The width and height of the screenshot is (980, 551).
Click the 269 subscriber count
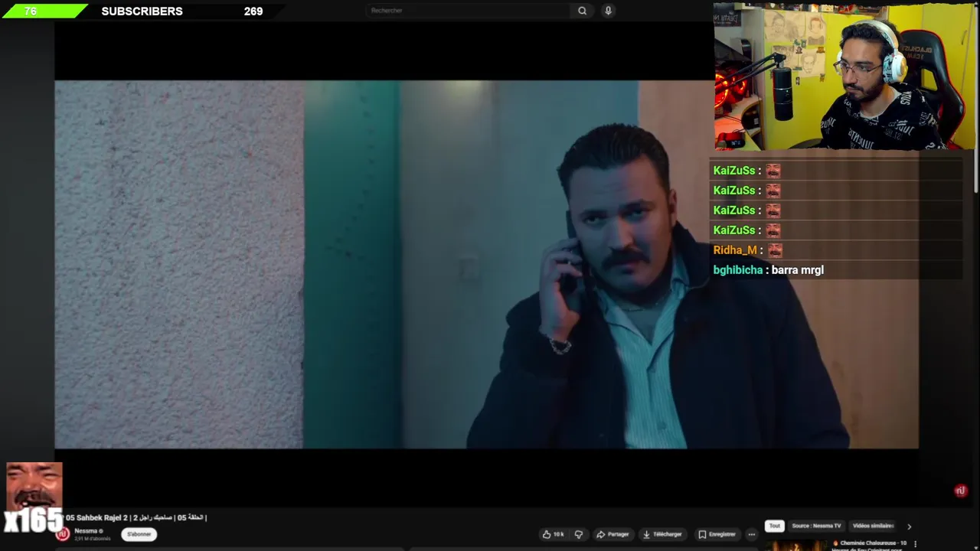tap(253, 11)
